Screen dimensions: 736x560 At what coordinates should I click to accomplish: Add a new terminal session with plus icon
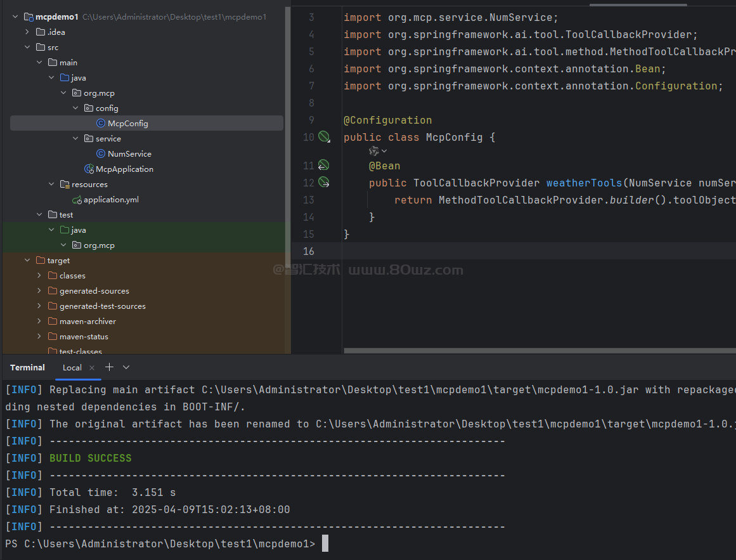(109, 367)
